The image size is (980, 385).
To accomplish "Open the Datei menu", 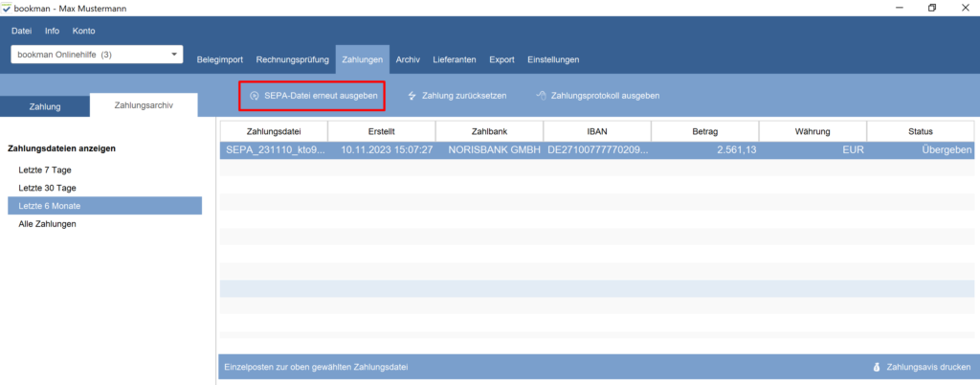I will pos(21,31).
